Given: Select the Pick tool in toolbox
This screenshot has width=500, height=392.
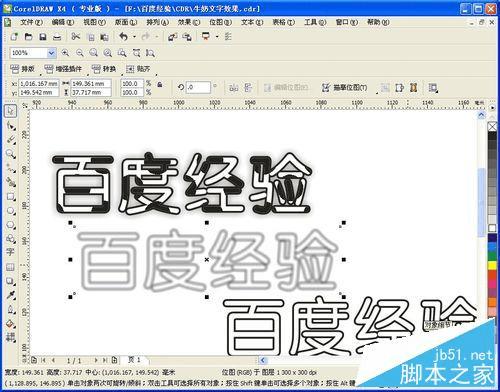Looking at the screenshot, I should pos(10,111).
